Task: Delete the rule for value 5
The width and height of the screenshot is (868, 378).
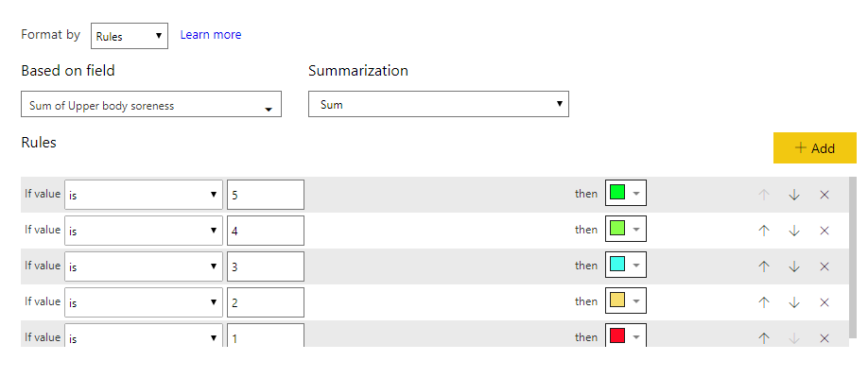Action: tap(825, 195)
